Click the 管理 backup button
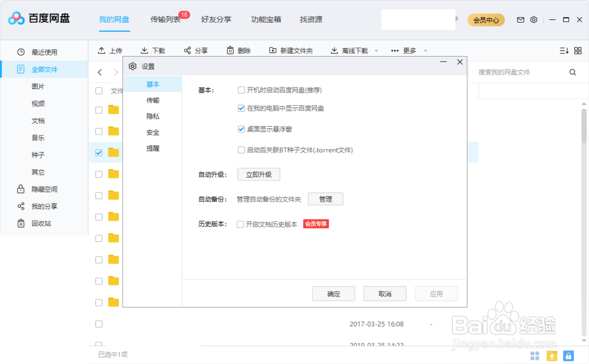Viewport: 589px width, 364px height. coord(326,199)
